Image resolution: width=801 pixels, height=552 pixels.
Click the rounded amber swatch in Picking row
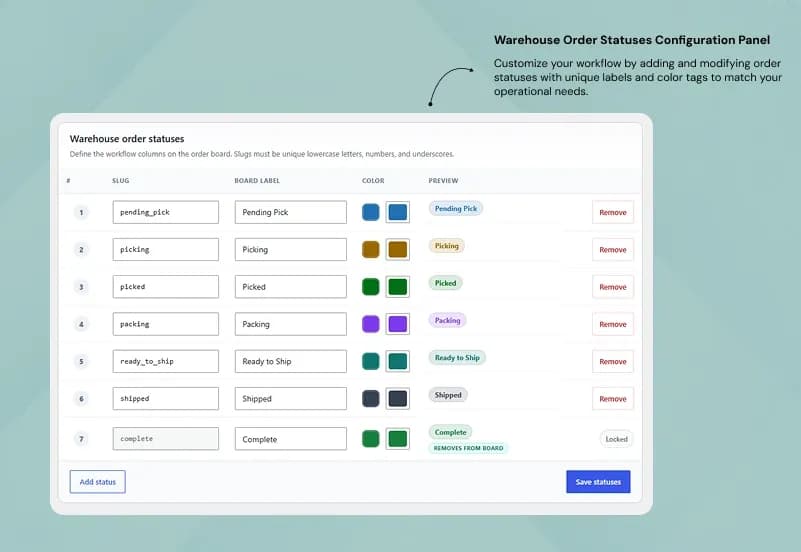(x=370, y=249)
